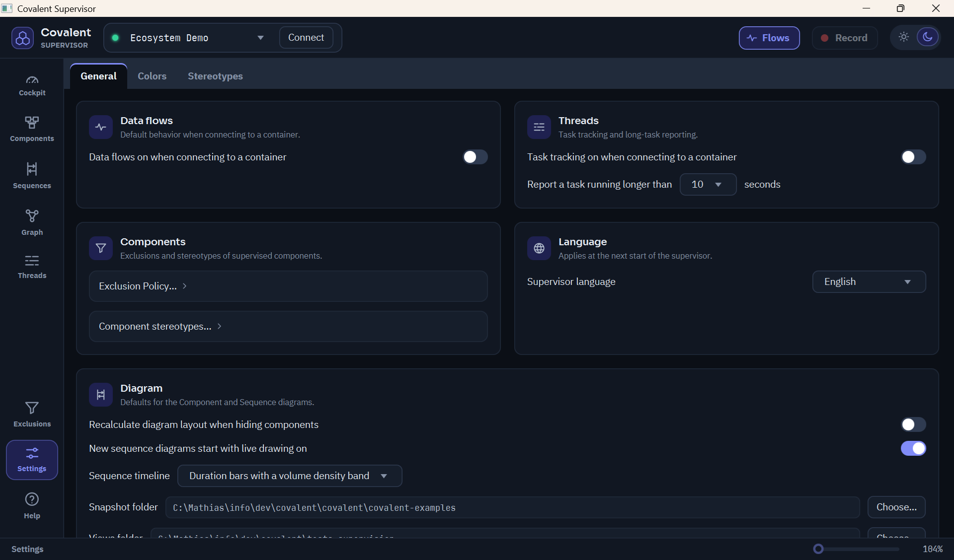Click the Language globe icon
The image size is (954, 560).
(539, 248)
